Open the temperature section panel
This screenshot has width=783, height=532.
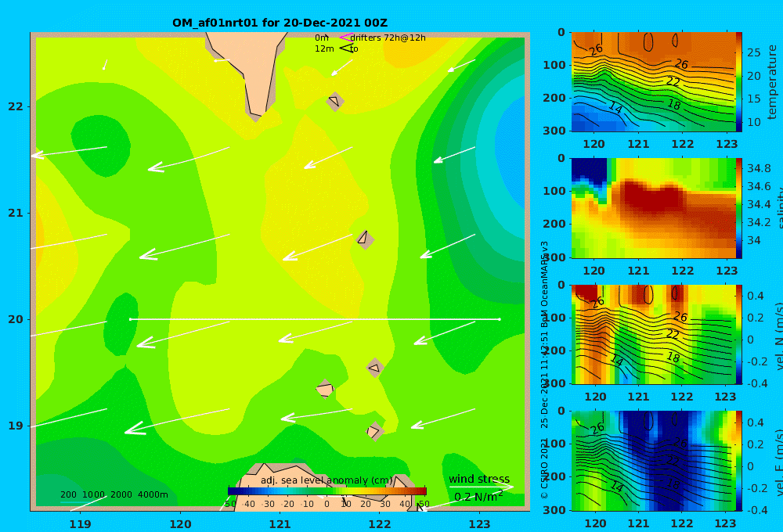click(654, 82)
